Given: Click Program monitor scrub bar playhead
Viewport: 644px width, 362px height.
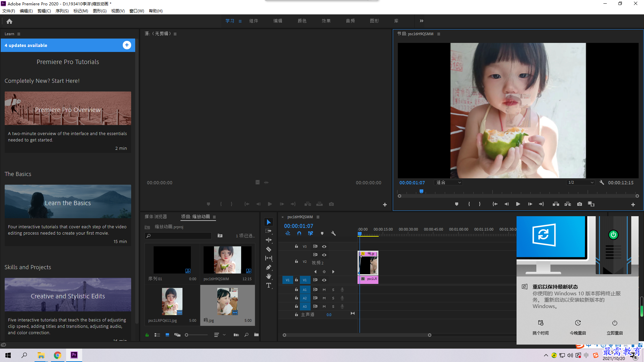Looking at the screenshot, I should click(421, 191).
